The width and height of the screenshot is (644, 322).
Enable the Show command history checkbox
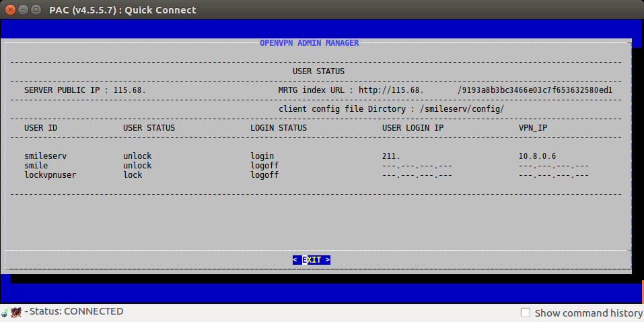(x=526, y=313)
